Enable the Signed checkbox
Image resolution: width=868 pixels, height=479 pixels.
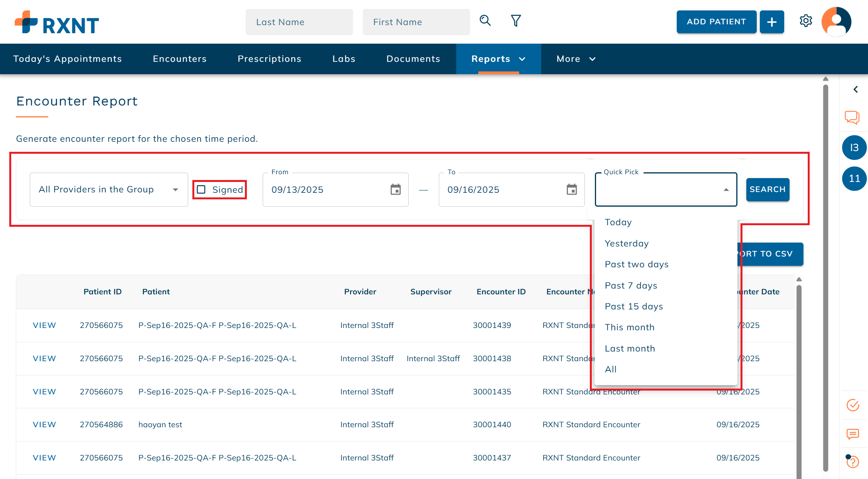coord(201,190)
